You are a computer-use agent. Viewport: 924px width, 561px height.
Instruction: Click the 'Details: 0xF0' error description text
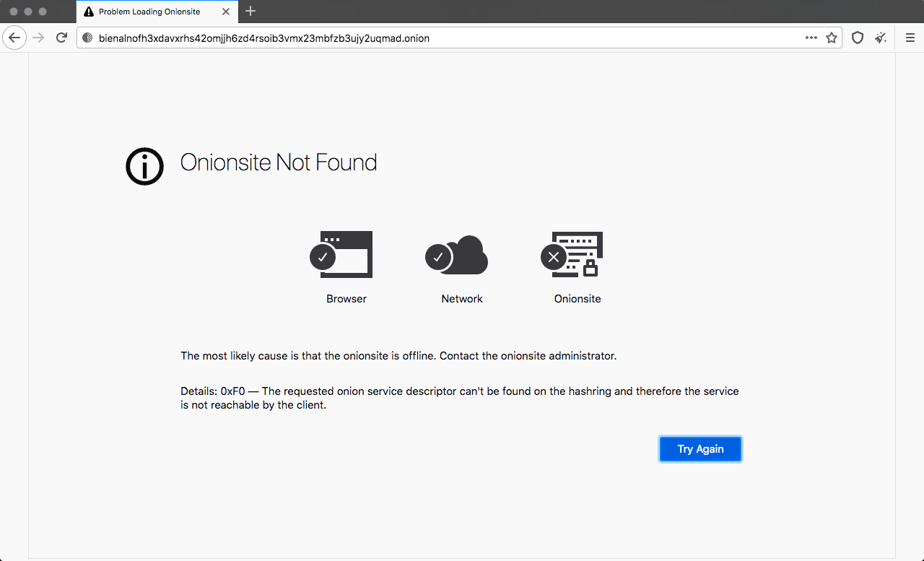coord(460,398)
